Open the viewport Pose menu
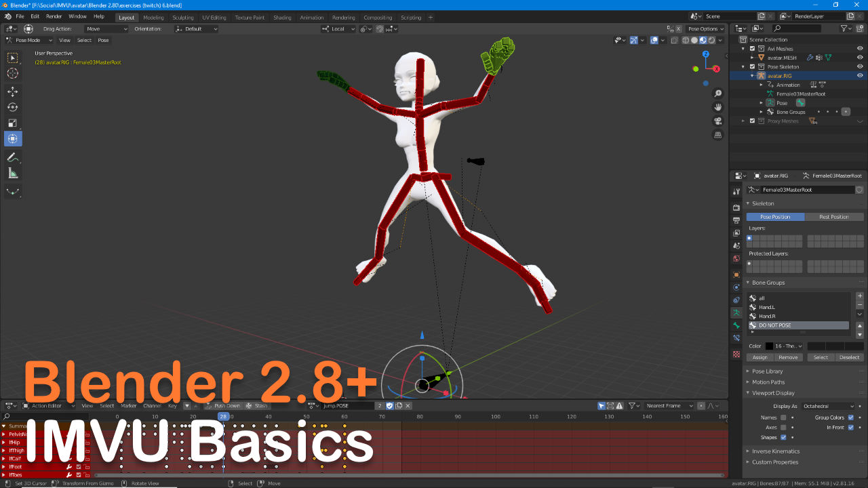Screen dimensions: 868x488 click(103, 40)
